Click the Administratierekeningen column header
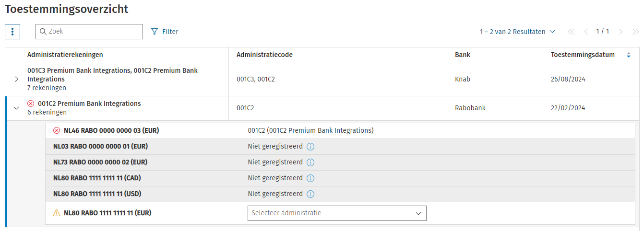This screenshot has width=644, height=231. (x=65, y=55)
